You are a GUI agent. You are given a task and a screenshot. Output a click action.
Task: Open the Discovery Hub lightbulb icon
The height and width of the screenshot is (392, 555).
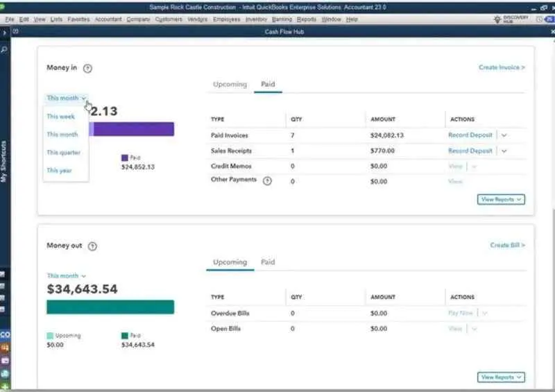pyautogui.click(x=497, y=19)
